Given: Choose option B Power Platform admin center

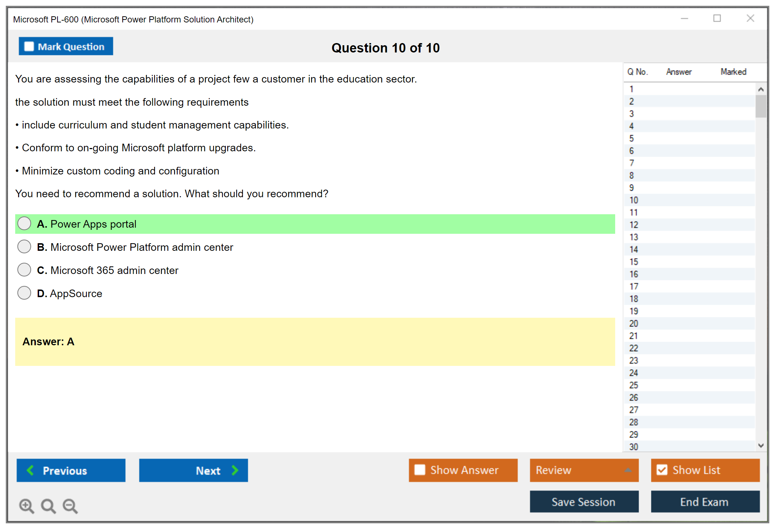Looking at the screenshot, I should (x=24, y=247).
